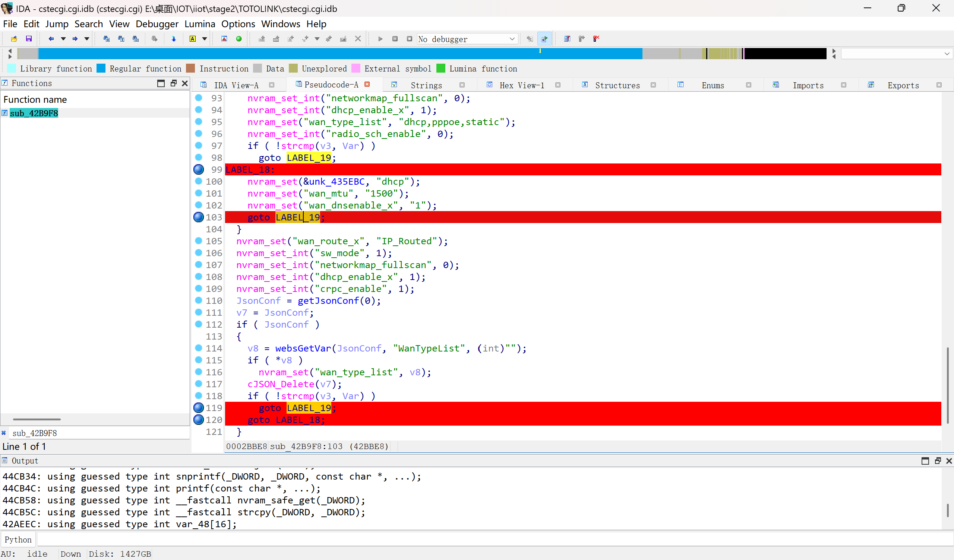Switch to the Hex View-1 tab
The image size is (954, 560).
(522, 85)
